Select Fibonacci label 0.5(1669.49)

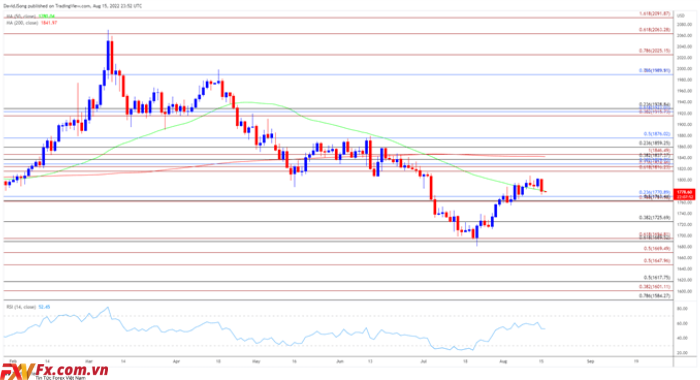point(657,249)
